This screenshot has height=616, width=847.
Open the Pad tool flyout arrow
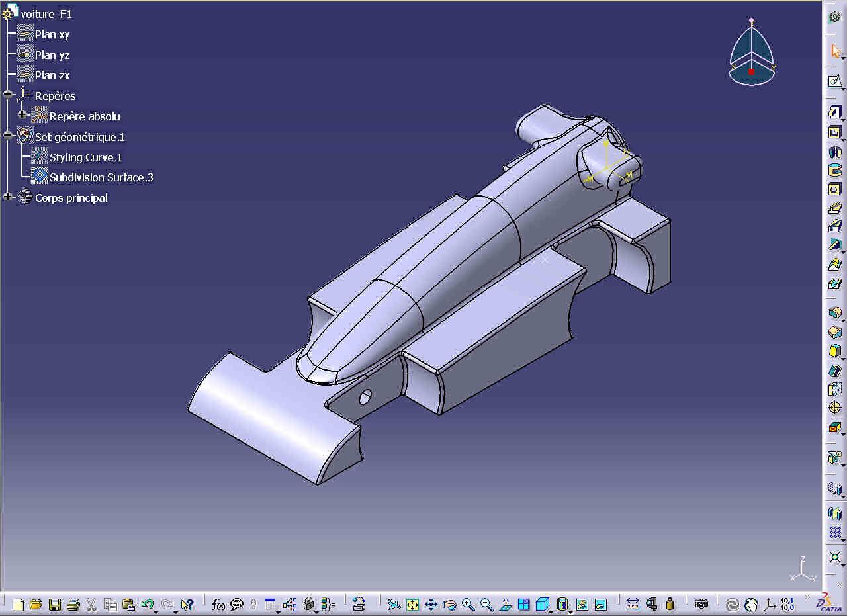coord(843,119)
